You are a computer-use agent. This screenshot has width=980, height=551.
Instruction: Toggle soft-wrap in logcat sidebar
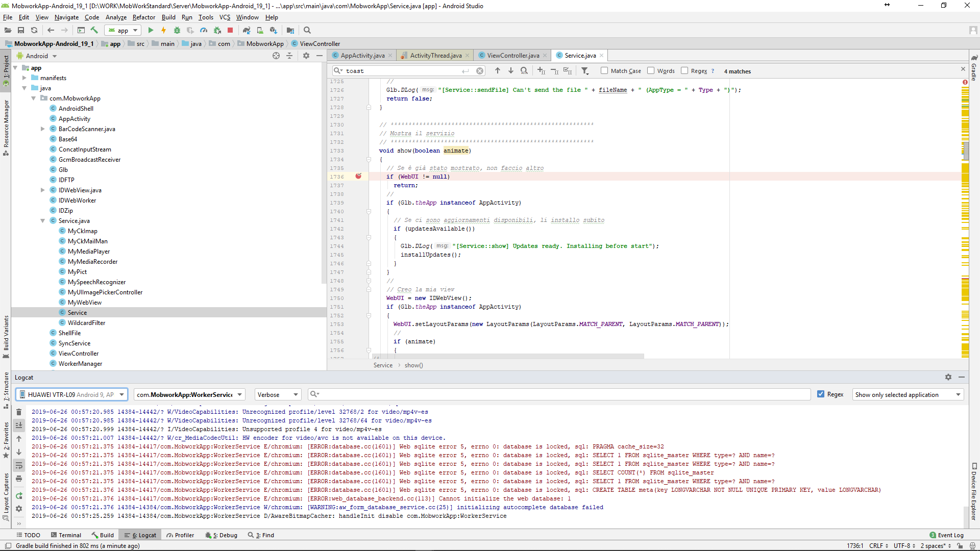pyautogui.click(x=19, y=465)
